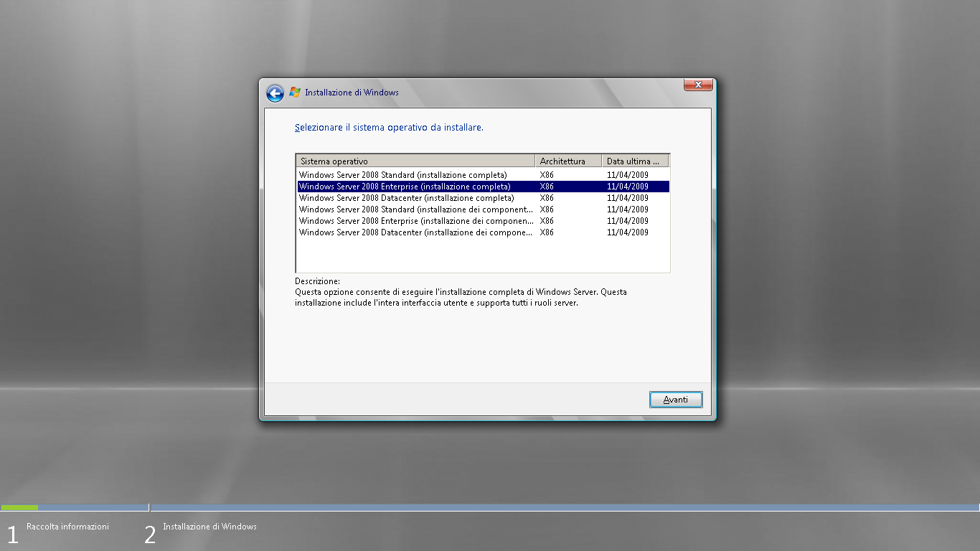Click the green setup progress bar segment
The height and width of the screenshot is (551, 980).
(x=19, y=507)
